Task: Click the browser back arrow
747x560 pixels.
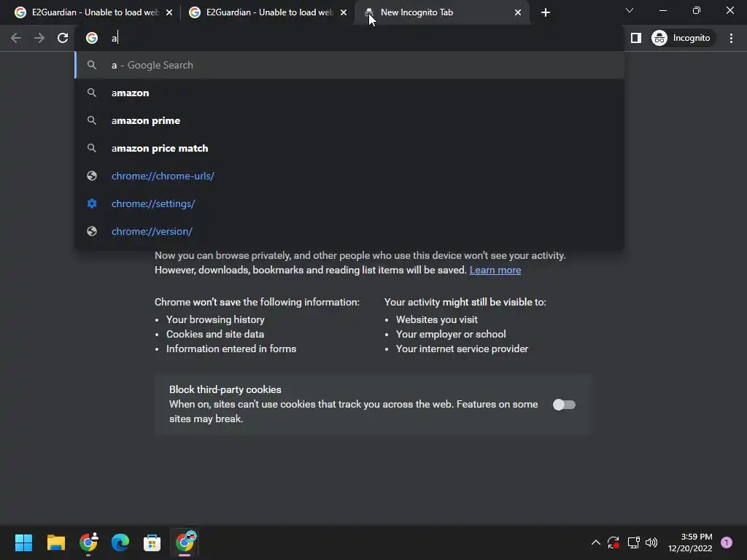Action: click(x=16, y=38)
